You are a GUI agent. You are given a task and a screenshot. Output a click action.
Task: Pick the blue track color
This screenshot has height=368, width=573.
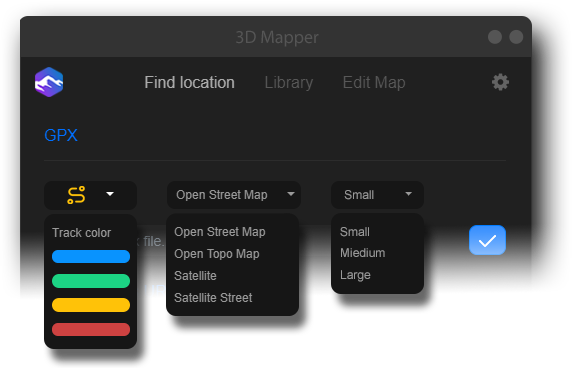coord(91,257)
